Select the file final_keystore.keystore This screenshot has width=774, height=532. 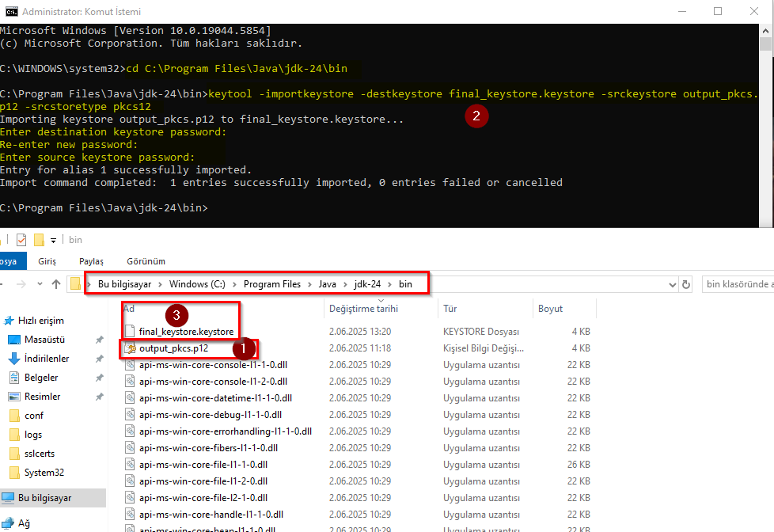pyautogui.click(x=186, y=332)
